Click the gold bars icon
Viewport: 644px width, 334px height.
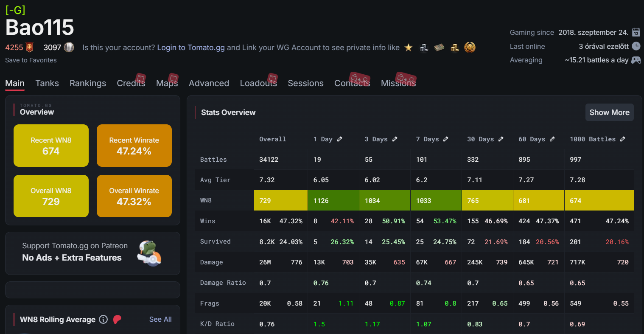pyautogui.click(x=454, y=48)
